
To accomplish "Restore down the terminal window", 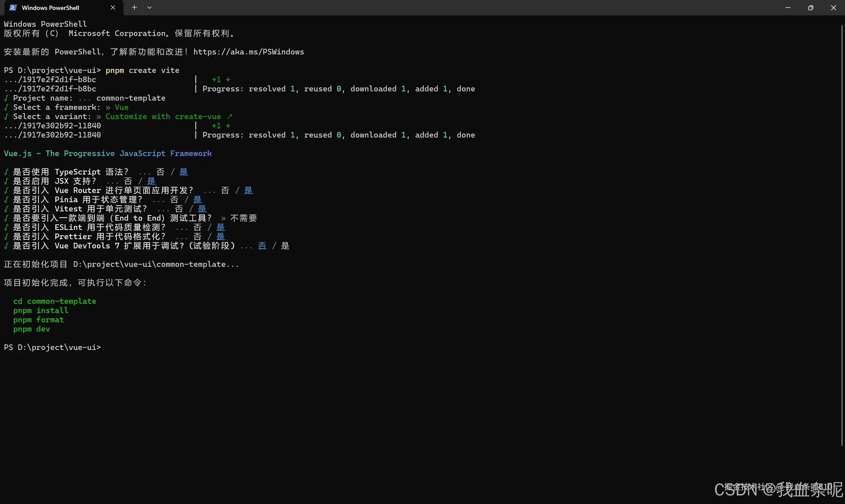I will [811, 8].
